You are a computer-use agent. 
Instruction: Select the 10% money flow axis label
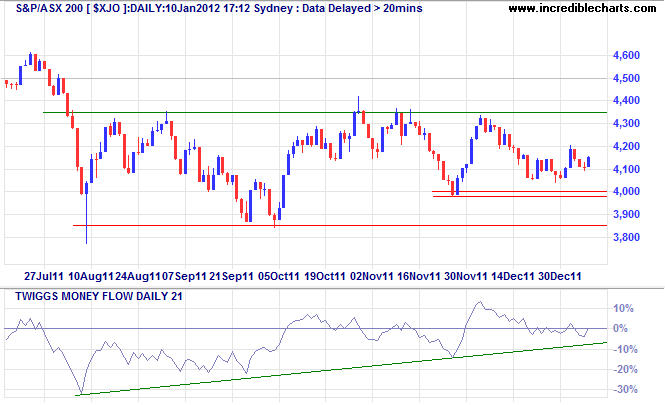tap(623, 308)
